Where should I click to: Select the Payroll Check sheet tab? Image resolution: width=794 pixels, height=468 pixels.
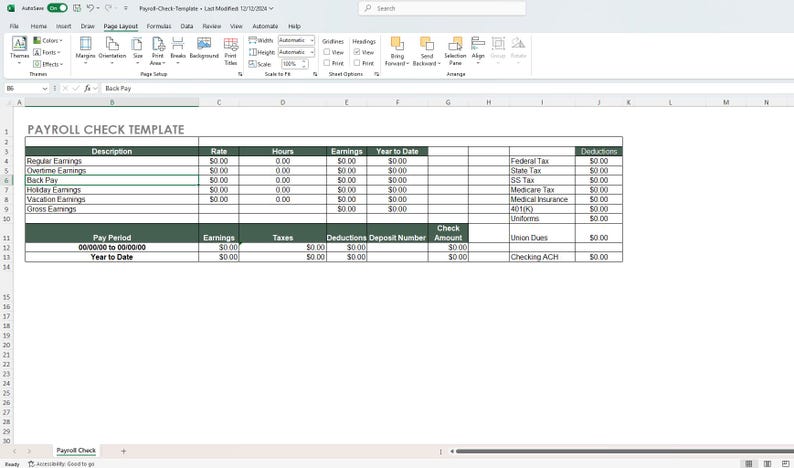pos(76,450)
